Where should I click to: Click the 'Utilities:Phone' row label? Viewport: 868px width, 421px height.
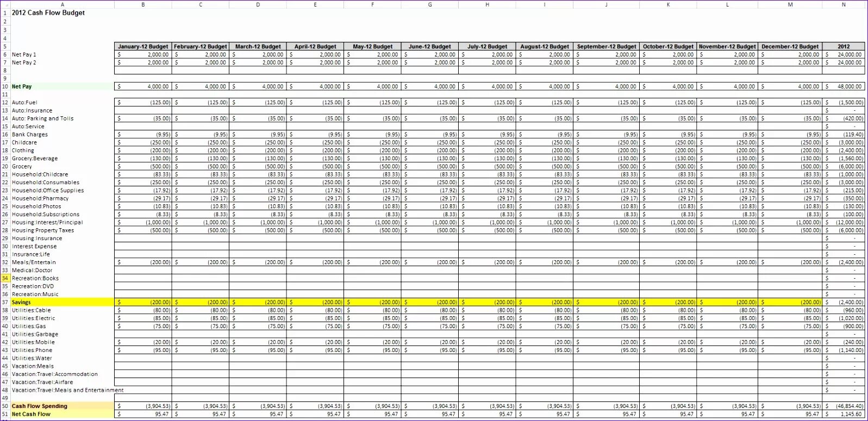pyautogui.click(x=32, y=350)
